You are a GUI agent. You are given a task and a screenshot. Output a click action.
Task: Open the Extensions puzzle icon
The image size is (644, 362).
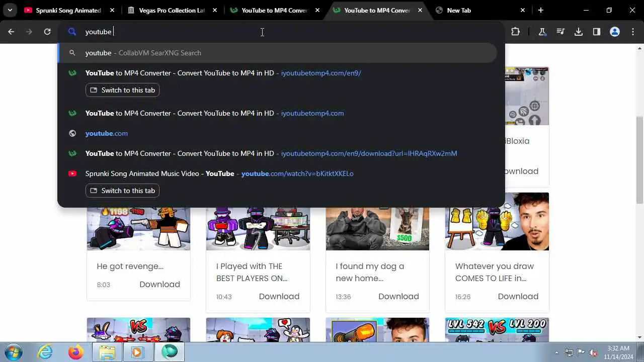(x=516, y=32)
